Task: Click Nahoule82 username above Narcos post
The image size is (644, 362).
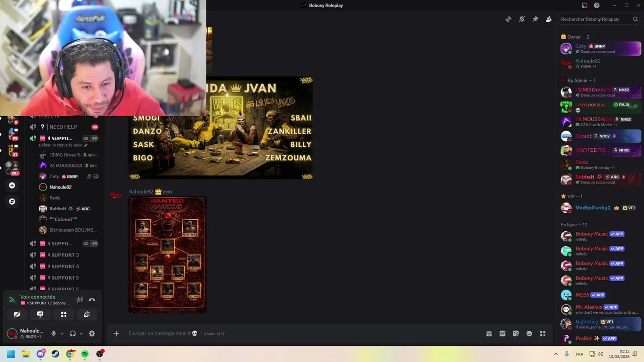Action: (141, 192)
